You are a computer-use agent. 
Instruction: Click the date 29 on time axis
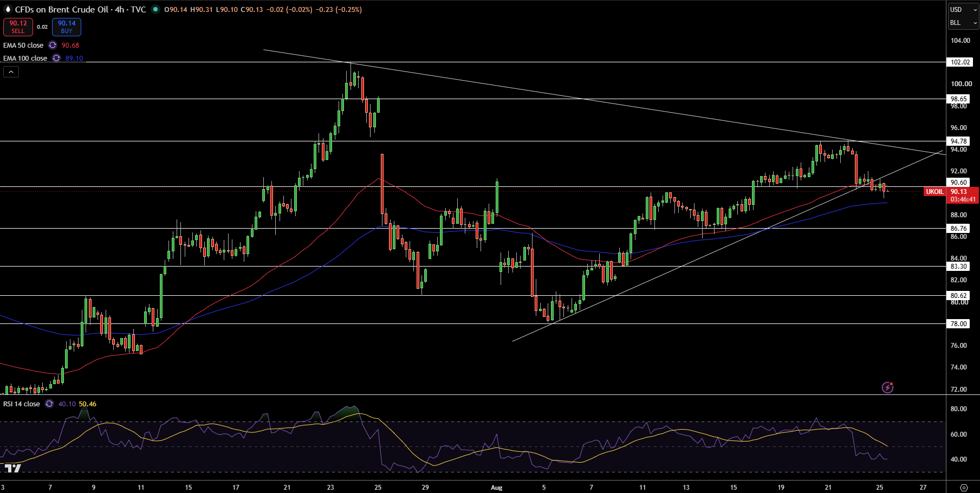point(425,488)
